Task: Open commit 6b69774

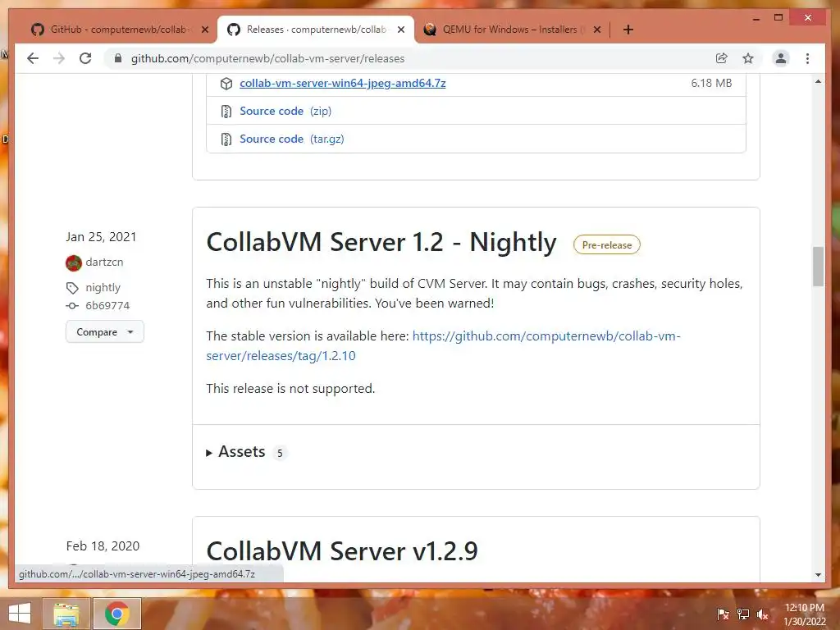Action: click(107, 305)
